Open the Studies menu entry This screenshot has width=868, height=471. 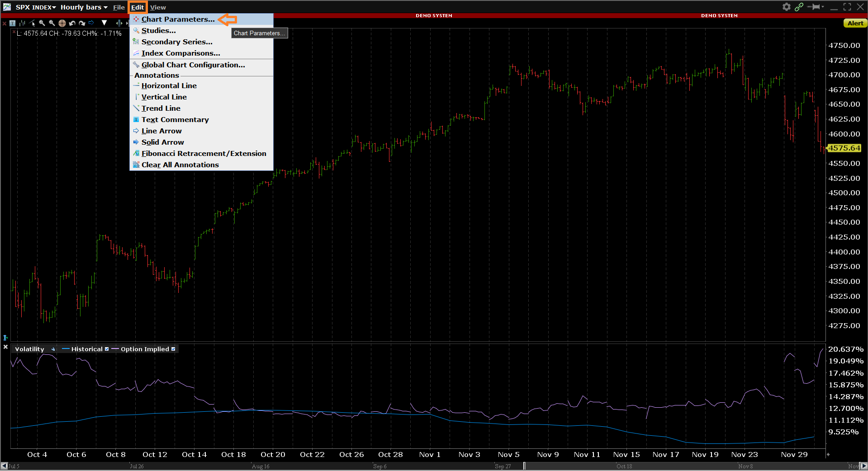[201, 30]
